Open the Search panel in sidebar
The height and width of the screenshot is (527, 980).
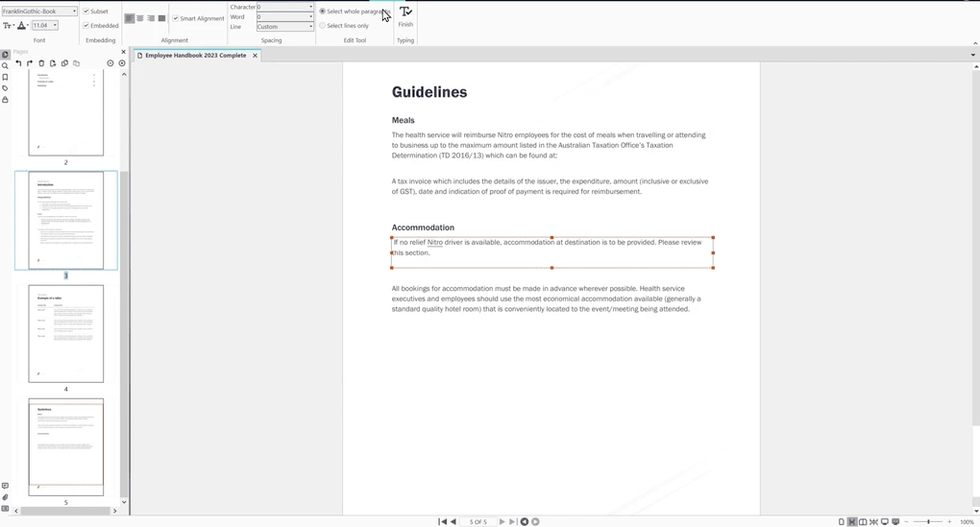5,66
